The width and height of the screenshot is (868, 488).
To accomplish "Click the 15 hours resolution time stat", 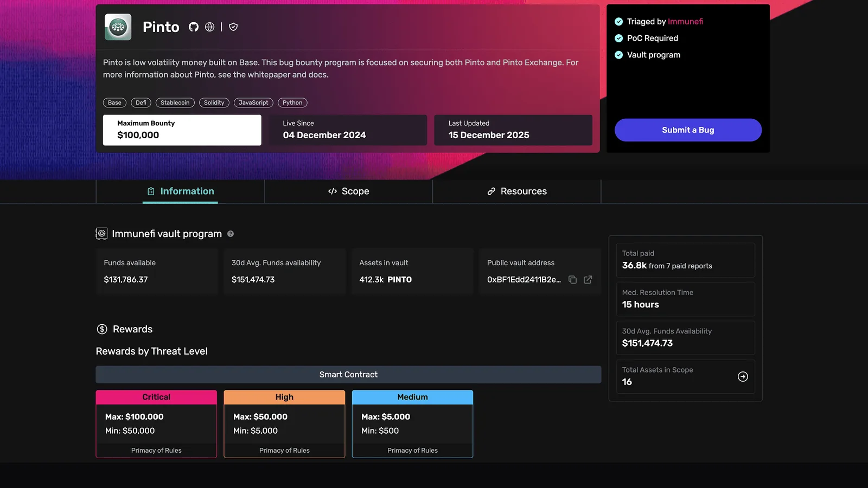I will pyautogui.click(x=640, y=305).
